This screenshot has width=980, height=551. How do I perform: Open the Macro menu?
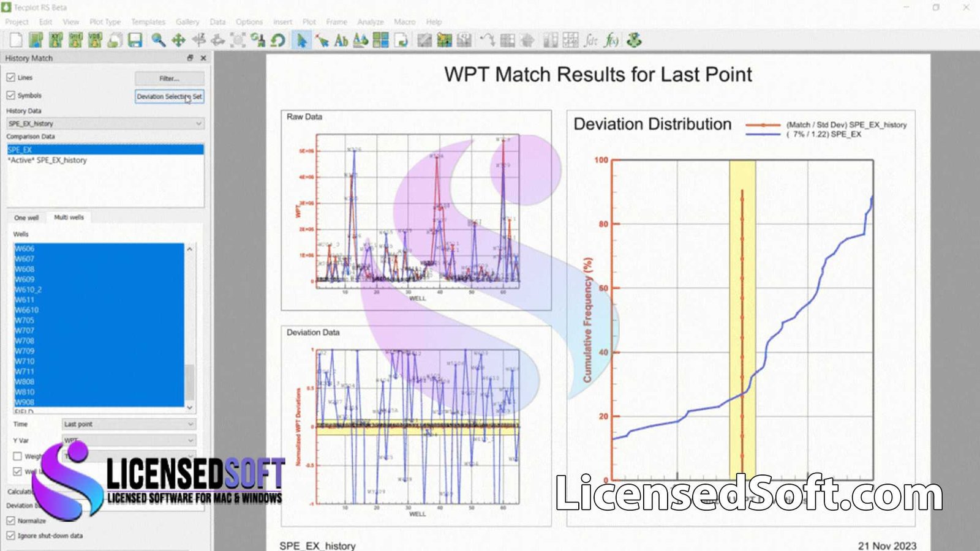405,22
